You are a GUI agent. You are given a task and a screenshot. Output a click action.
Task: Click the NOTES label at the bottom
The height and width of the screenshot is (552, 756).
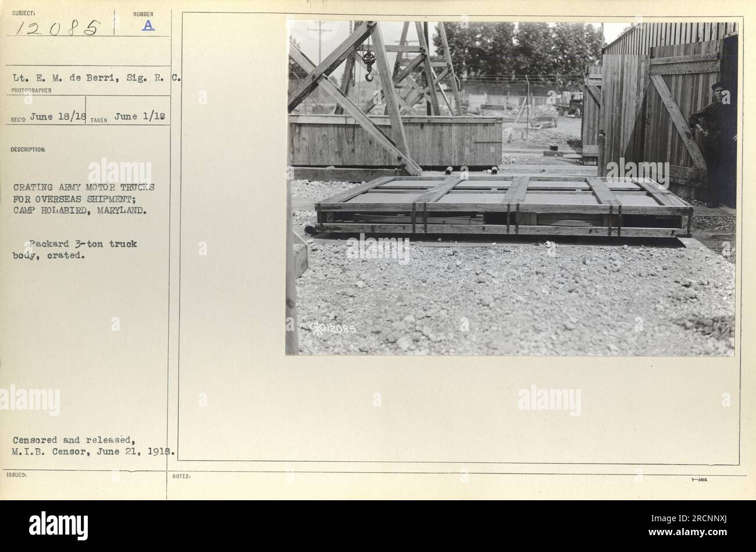tap(182, 476)
